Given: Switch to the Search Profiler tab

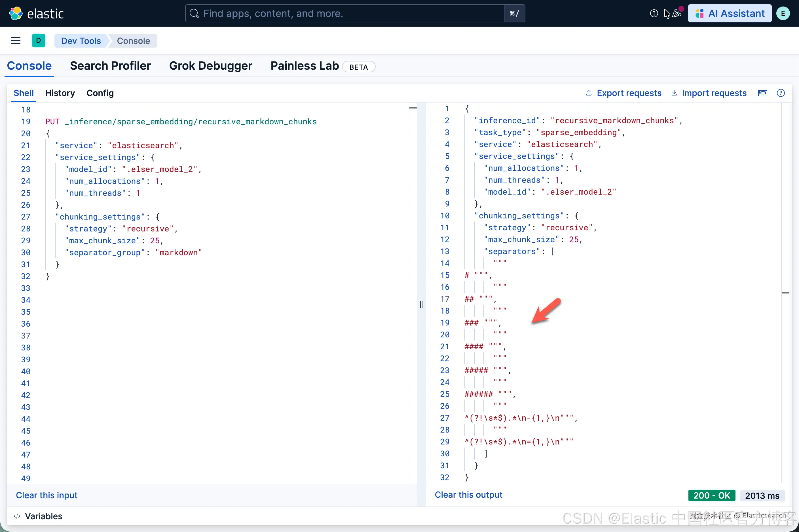Looking at the screenshot, I should tap(110, 66).
